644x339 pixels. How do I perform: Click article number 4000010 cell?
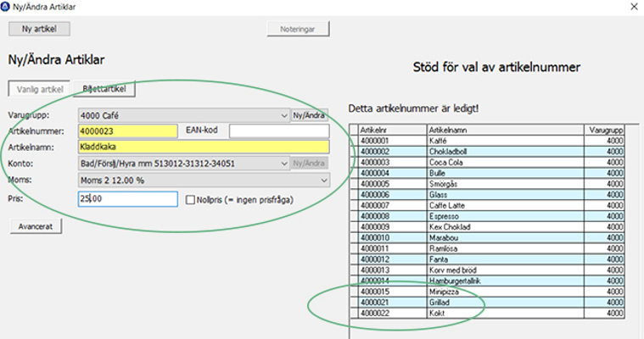(393, 237)
